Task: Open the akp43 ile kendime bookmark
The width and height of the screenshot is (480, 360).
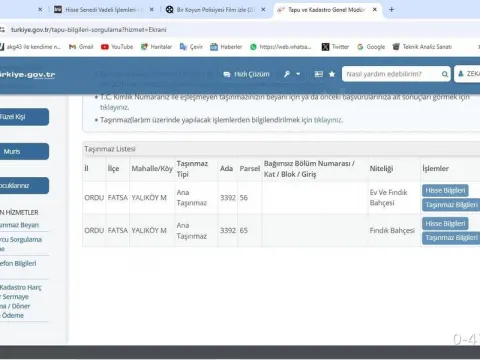Action: (30, 47)
